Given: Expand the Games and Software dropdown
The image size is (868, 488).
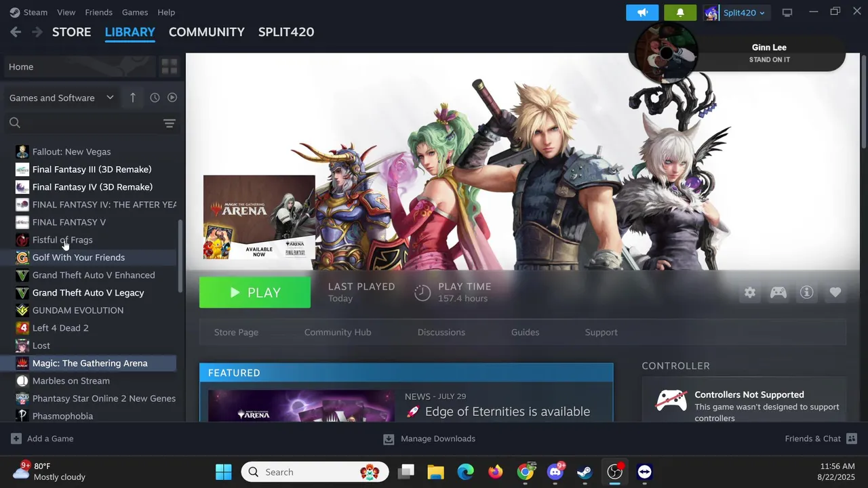Looking at the screenshot, I should (62, 98).
